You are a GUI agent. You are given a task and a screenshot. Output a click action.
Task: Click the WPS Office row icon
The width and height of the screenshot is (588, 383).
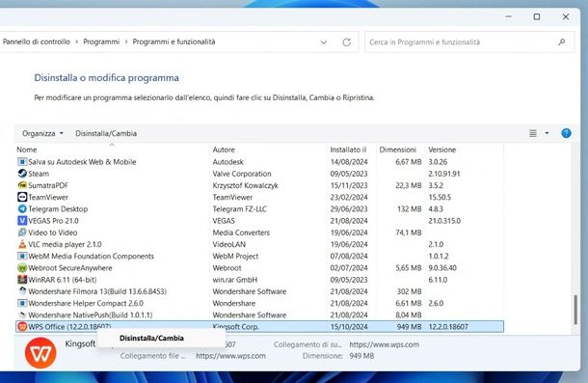(22, 327)
